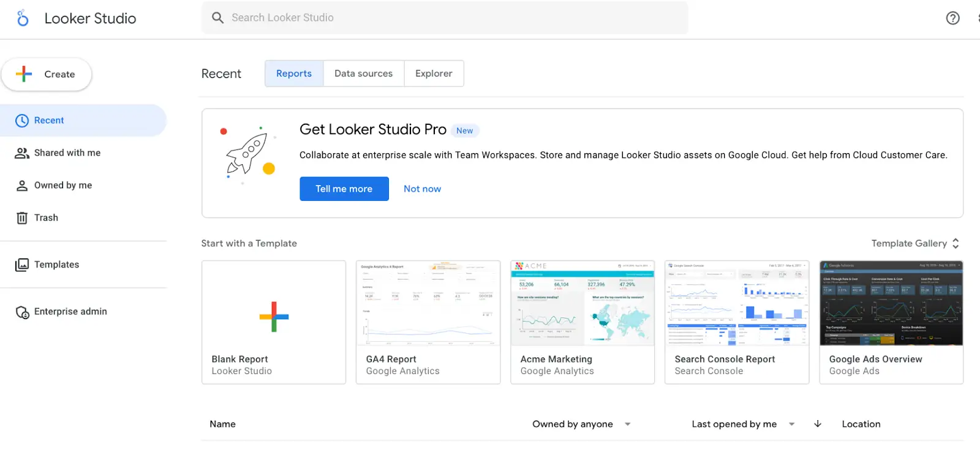
Task: Click the Looker Studio subtitle under Blank Report
Action: pos(241,371)
